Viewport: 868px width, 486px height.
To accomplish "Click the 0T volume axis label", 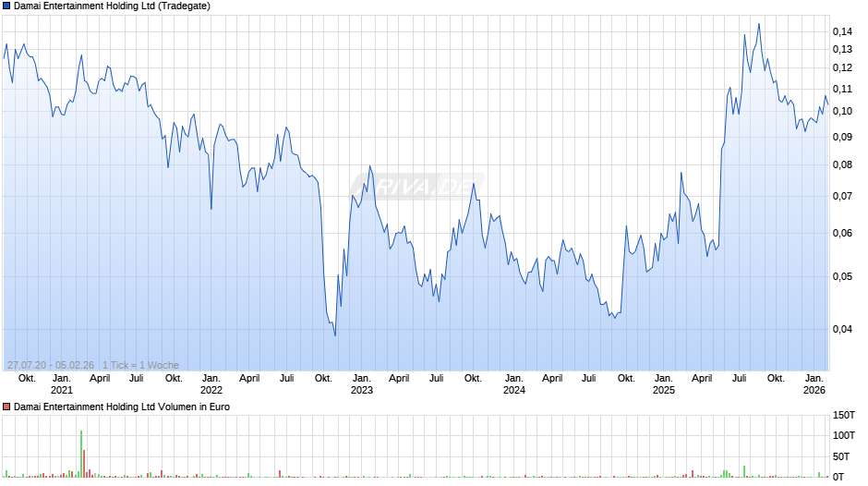I will point(838,477).
